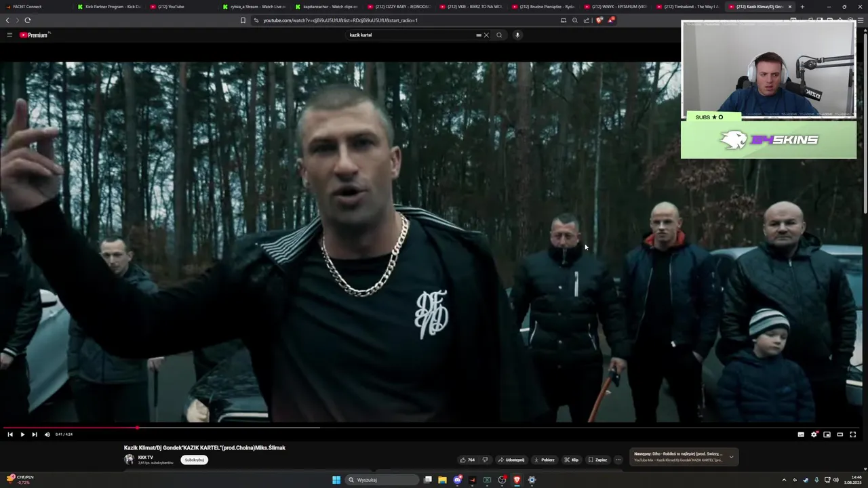Click the Subskrybuj button
The width and height of the screenshot is (868, 488).
point(194,460)
